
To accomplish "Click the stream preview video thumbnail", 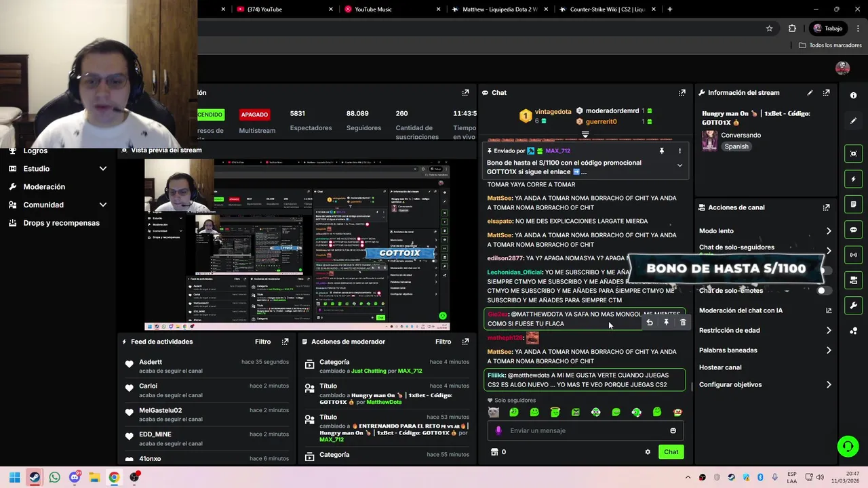I will (297, 245).
